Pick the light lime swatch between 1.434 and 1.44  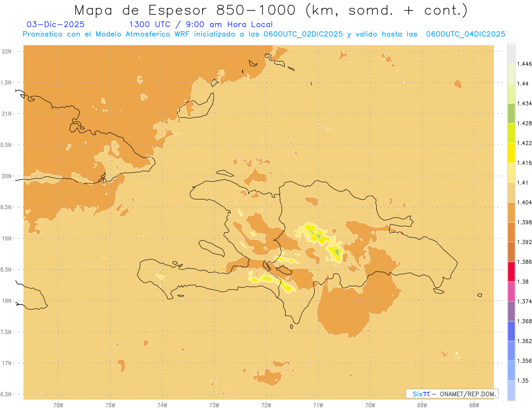[511, 94]
